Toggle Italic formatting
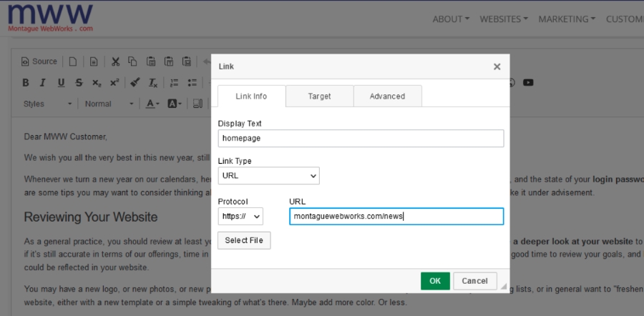 [x=43, y=82]
